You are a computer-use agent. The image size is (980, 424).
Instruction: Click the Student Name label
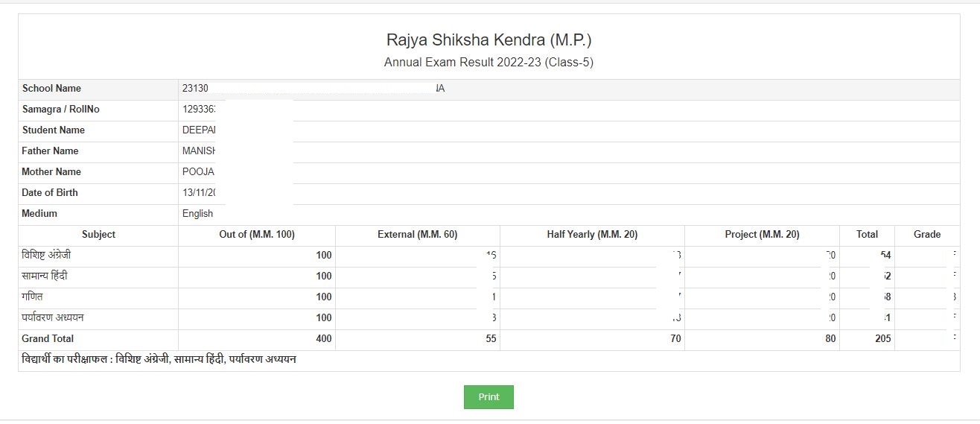pyautogui.click(x=54, y=130)
